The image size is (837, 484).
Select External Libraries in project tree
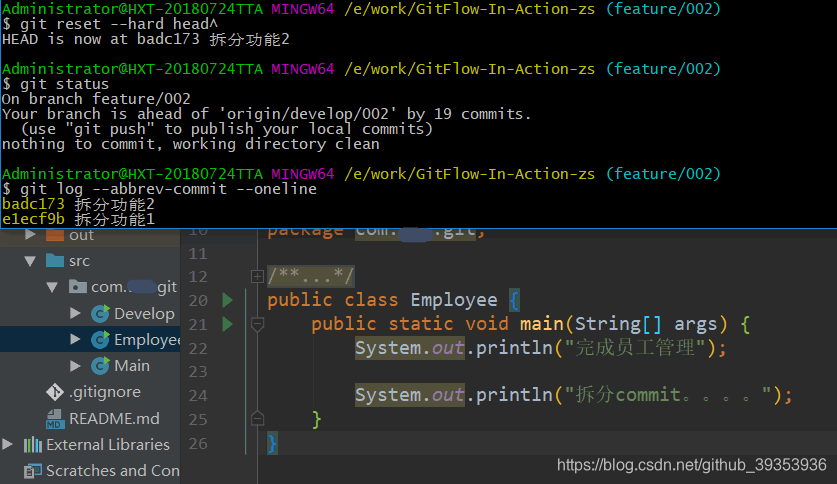108,445
